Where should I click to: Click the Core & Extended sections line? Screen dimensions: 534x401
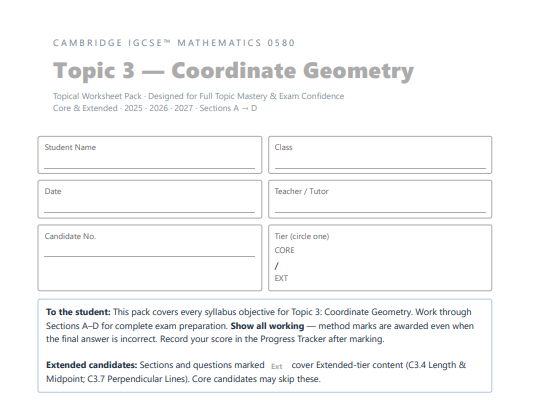(x=155, y=108)
